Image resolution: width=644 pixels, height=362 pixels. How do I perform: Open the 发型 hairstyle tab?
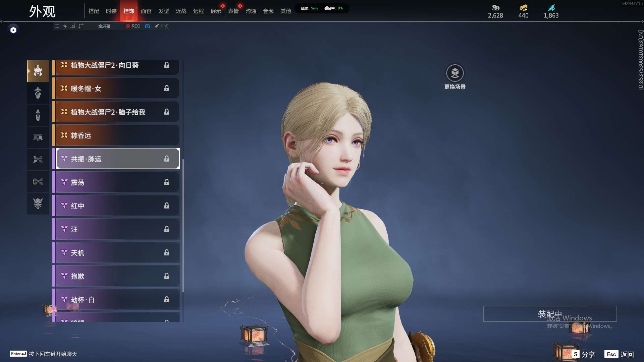[x=164, y=11]
